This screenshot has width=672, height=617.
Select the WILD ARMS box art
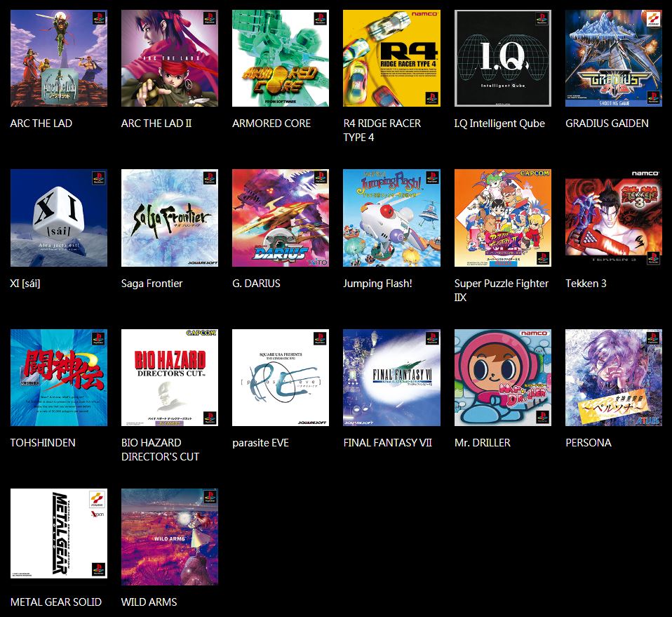(x=169, y=536)
